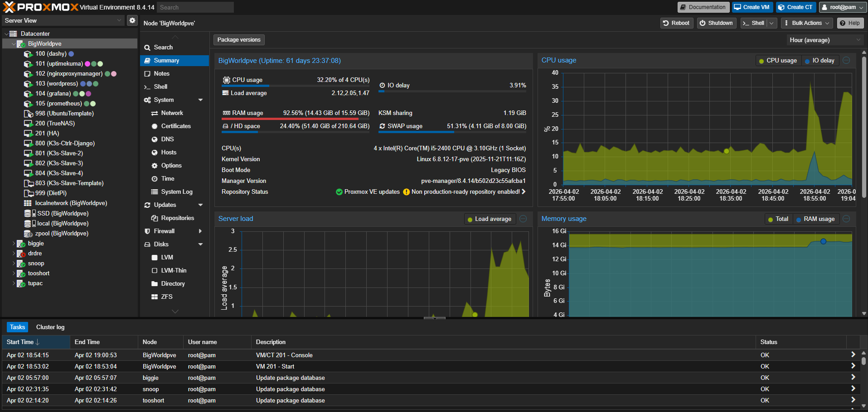Click the Proxmox logo

(x=41, y=7)
